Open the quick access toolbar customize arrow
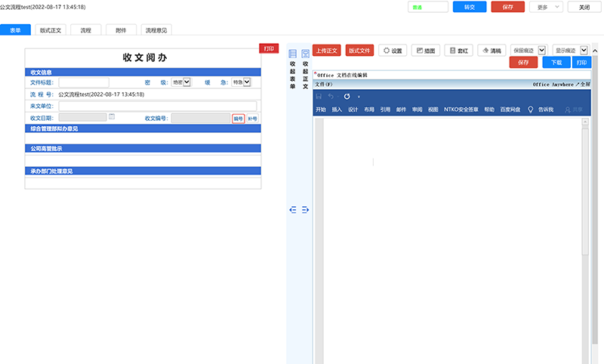Screen dimensions: 604x364 [359, 97]
